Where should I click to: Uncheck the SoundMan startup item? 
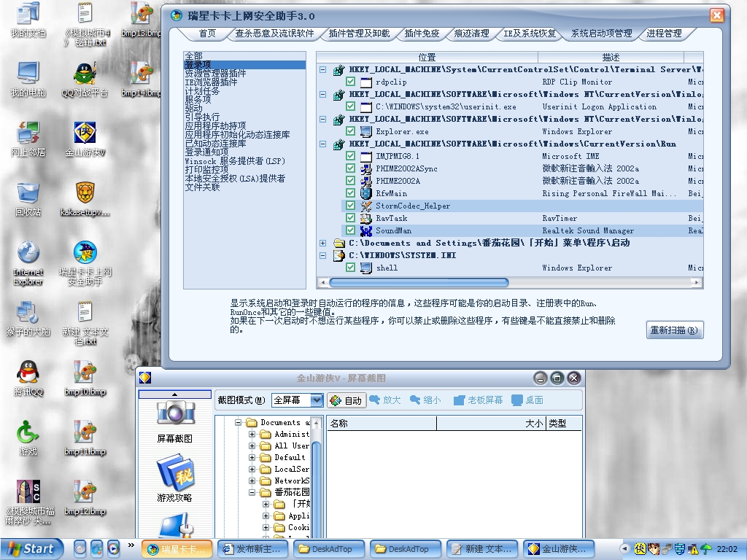pos(350,230)
